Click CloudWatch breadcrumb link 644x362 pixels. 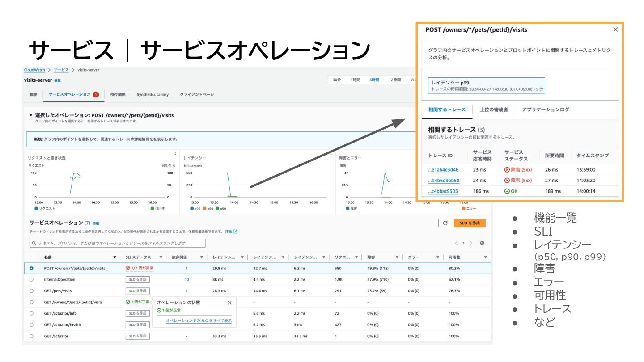tap(34, 70)
